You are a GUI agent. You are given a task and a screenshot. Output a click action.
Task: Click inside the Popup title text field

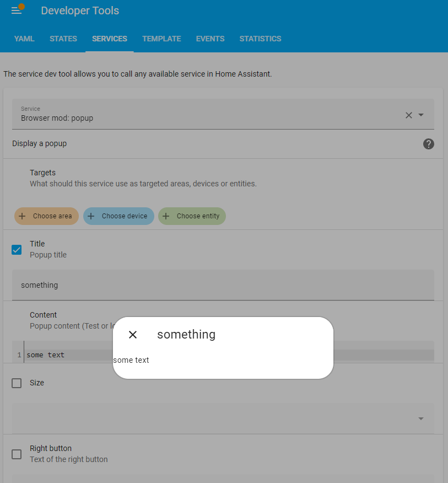(x=220, y=285)
